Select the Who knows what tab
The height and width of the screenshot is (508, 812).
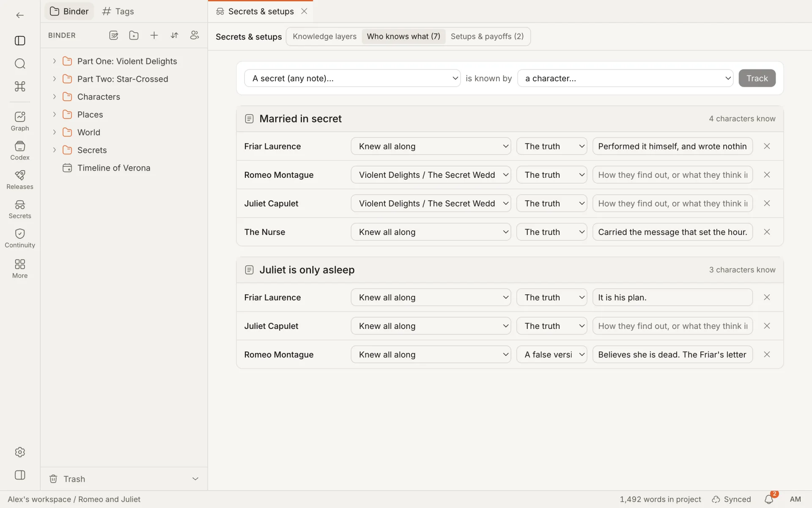(403, 36)
